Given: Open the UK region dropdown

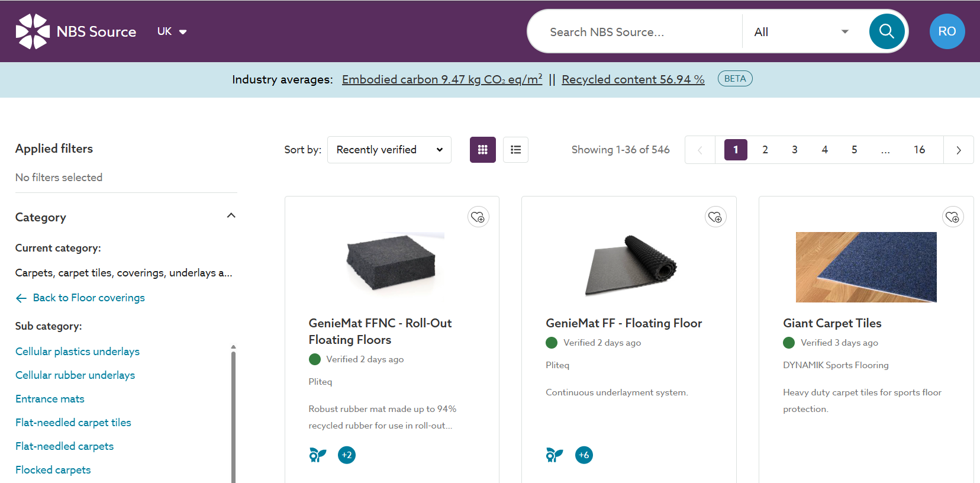Looking at the screenshot, I should 172,31.
